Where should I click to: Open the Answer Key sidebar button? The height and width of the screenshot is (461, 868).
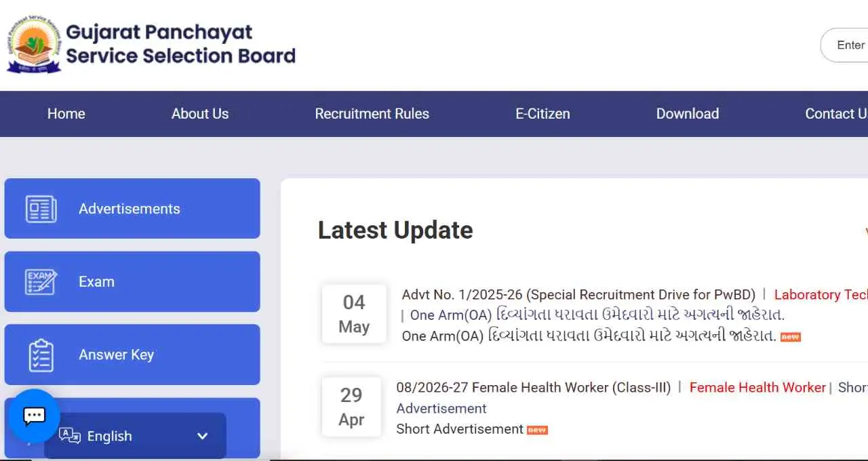point(132,355)
